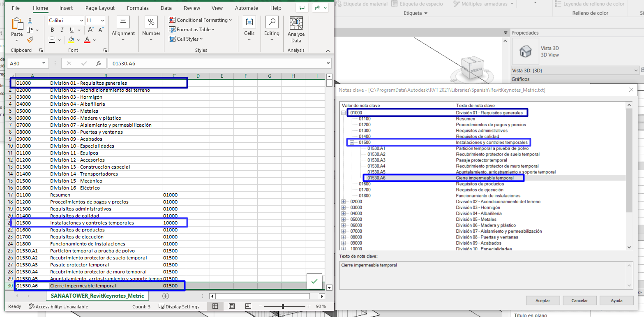Open the File menu in Excel
Image resolution: width=644 pixels, height=317 pixels.
coord(16,8)
